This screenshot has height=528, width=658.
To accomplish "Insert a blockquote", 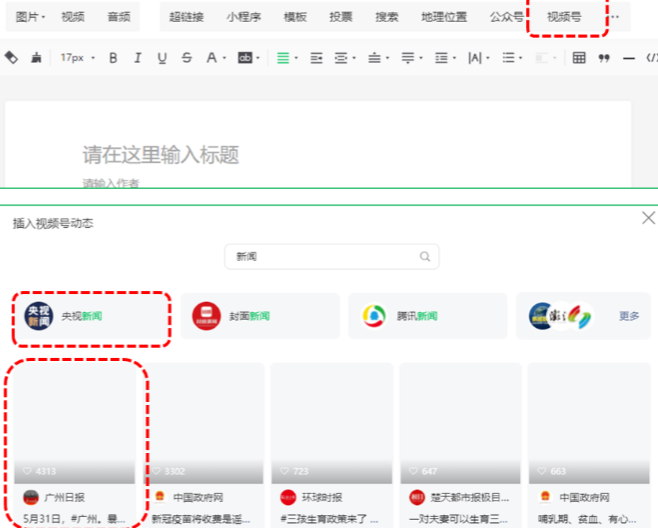I will (x=604, y=58).
